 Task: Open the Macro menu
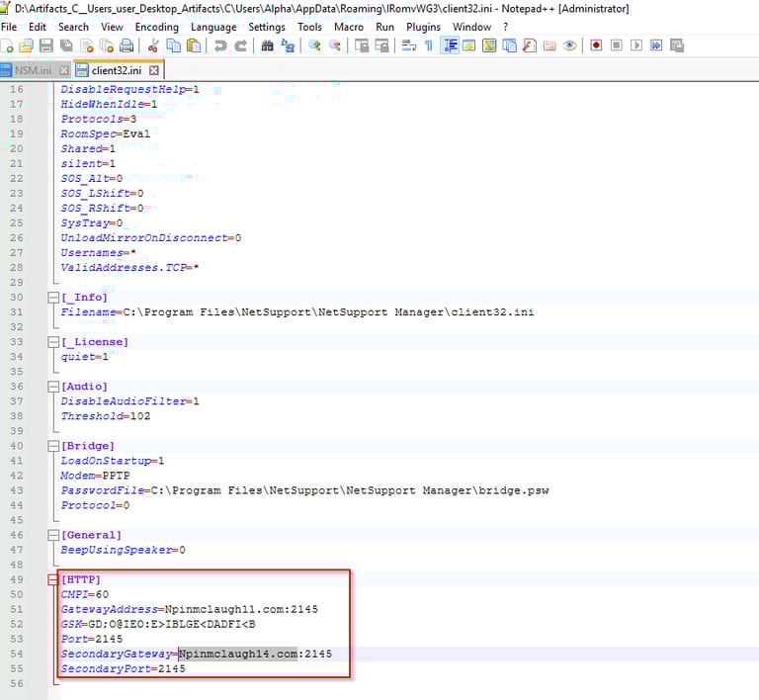pyautogui.click(x=349, y=27)
